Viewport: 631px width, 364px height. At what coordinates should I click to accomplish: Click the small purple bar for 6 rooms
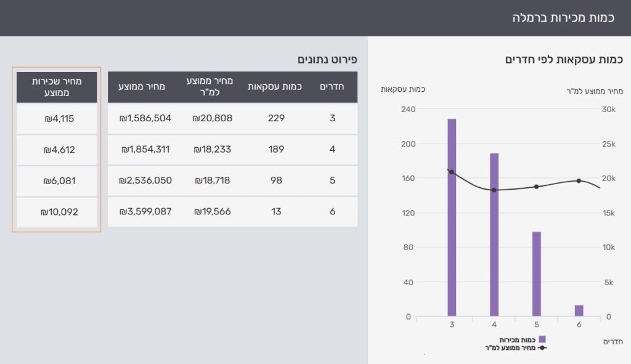point(579,310)
